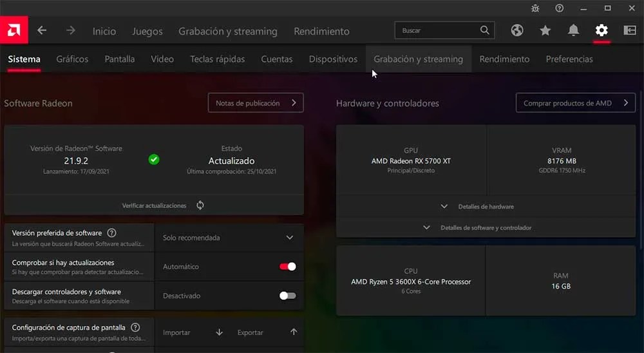Disable automatic update checking toggle
This screenshot has width=644, height=353.
pos(287,267)
